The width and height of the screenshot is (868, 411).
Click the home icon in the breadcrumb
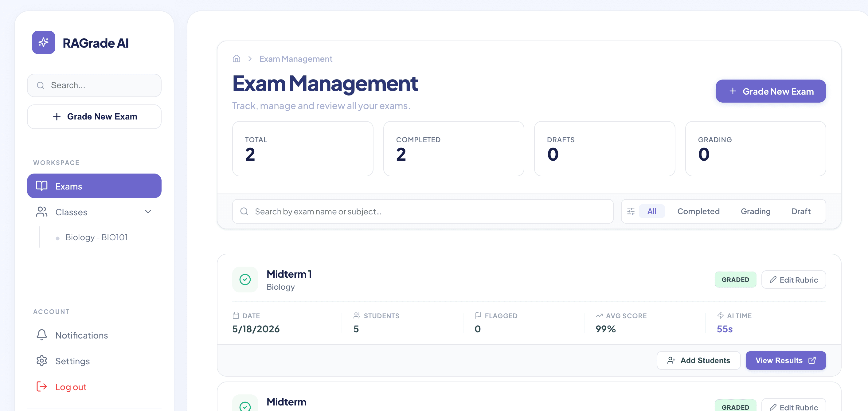[237, 59]
